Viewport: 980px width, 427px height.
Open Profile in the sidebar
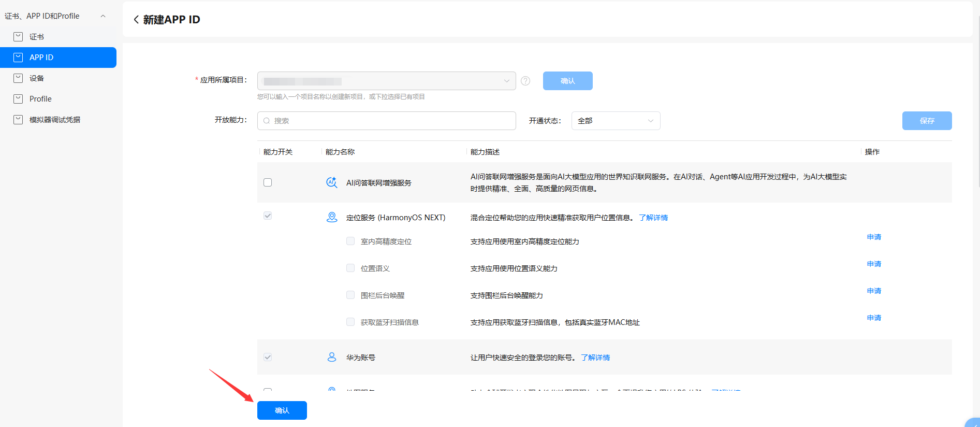(58, 99)
